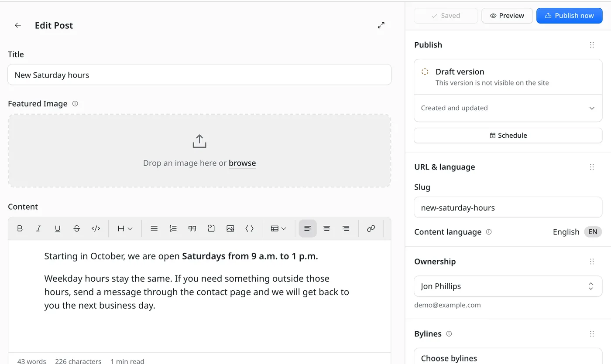Open the table insert dropdown
This screenshot has width=611, height=364.
tap(278, 228)
